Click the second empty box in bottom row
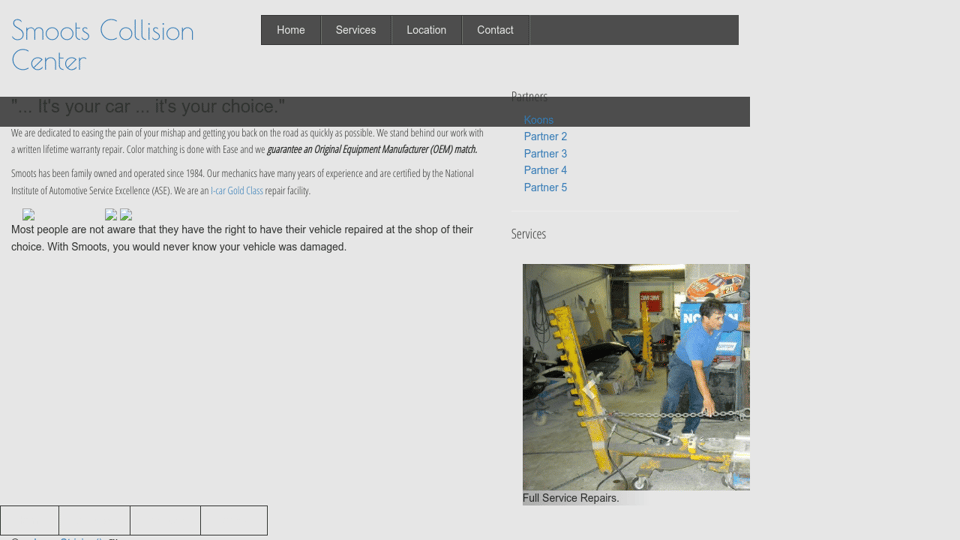The width and height of the screenshot is (960, 540). (95, 520)
